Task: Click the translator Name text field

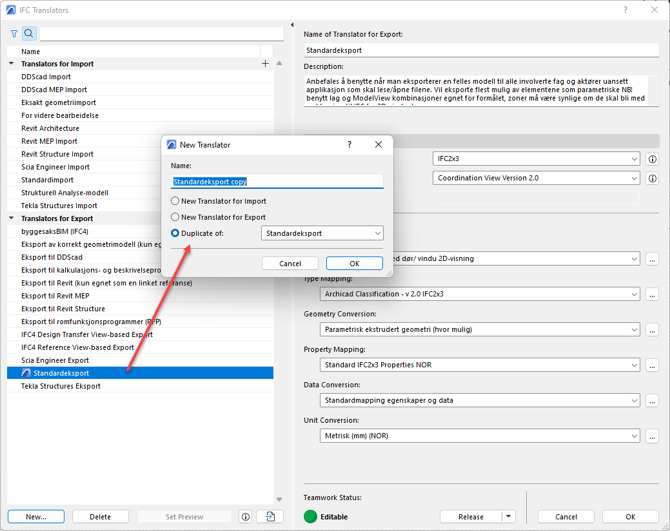Action: (277, 182)
